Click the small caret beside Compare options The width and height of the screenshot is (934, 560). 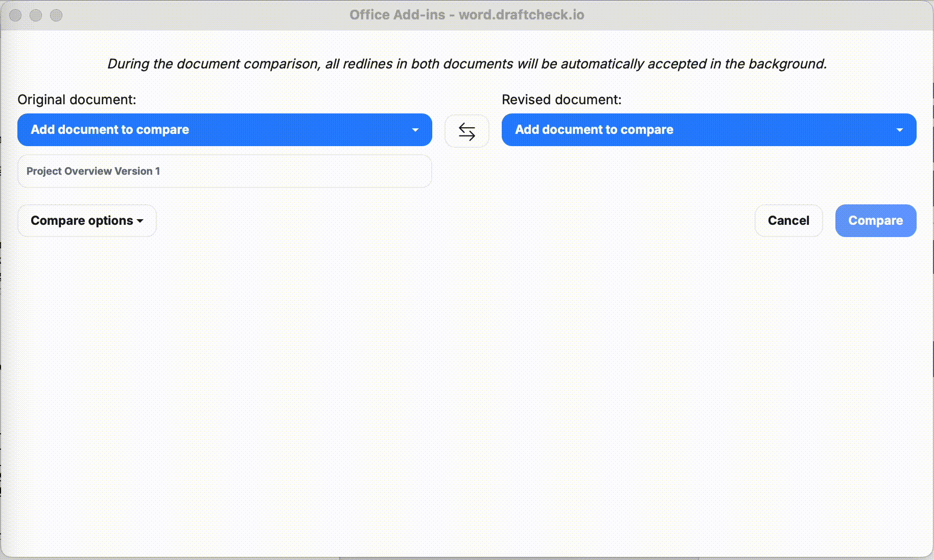(140, 221)
